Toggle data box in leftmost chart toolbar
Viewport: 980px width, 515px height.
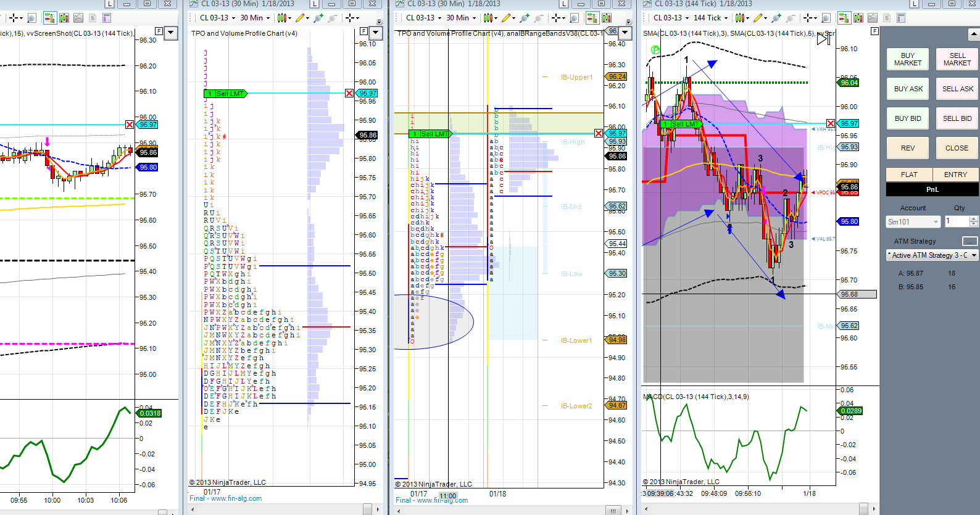coord(64,18)
